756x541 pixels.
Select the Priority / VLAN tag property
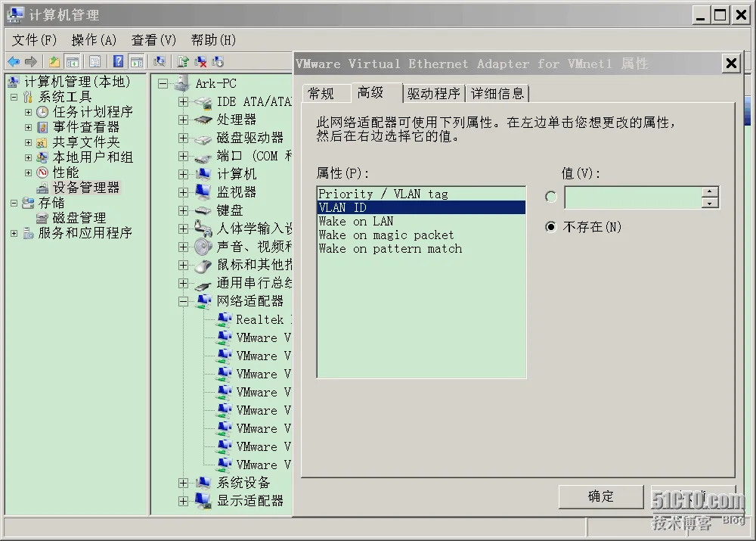pyautogui.click(x=421, y=194)
